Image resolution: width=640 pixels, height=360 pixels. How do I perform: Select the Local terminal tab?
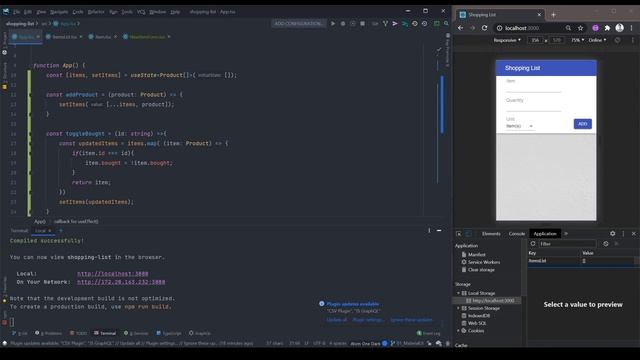click(42, 231)
